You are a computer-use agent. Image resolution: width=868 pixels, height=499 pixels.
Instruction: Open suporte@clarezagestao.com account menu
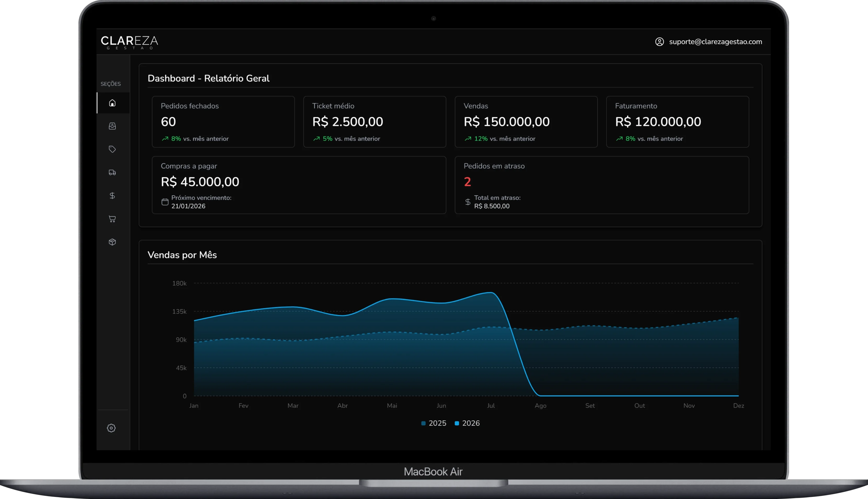(x=715, y=42)
